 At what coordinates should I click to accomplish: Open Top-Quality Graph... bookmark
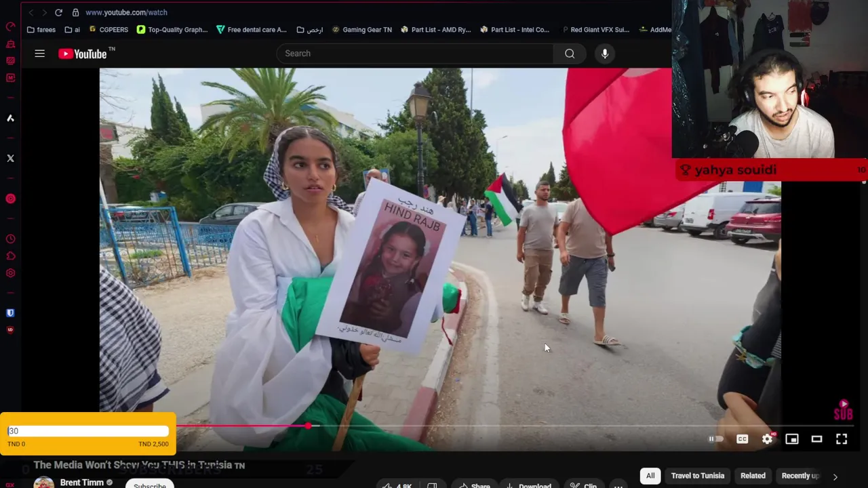coord(172,30)
